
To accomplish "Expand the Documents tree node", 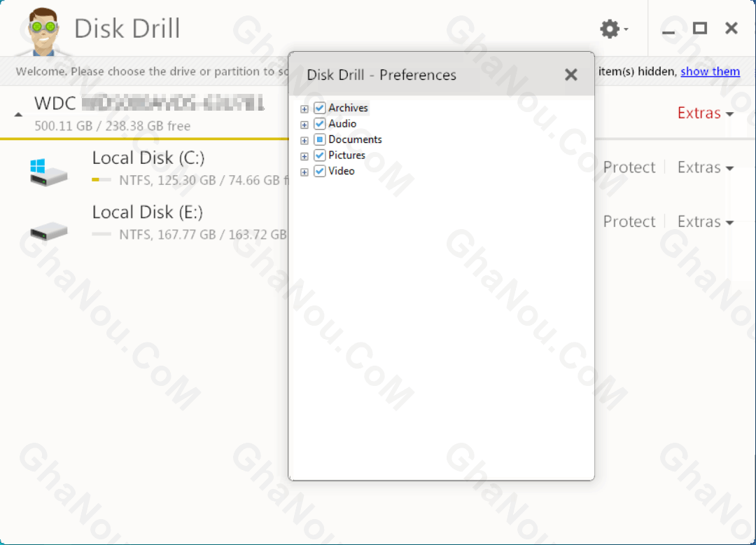I will point(304,140).
